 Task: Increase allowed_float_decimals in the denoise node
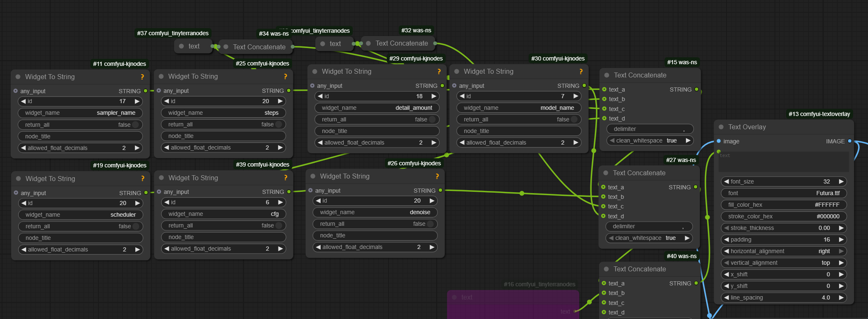coord(432,247)
